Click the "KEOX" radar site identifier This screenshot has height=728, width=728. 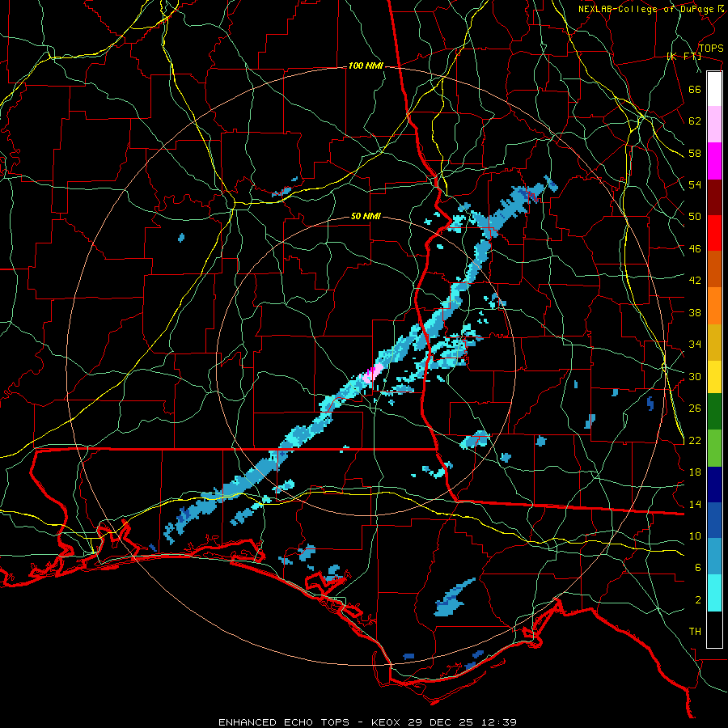[387, 722]
